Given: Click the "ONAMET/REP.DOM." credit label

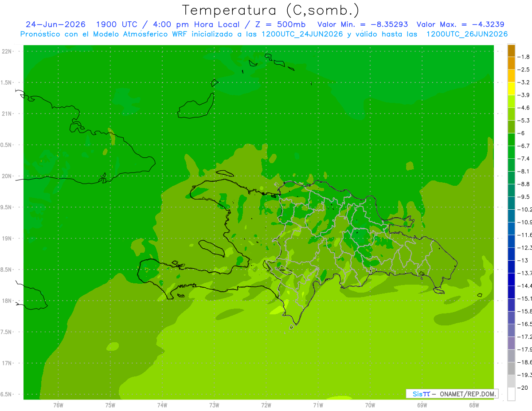Looking at the screenshot, I should tap(468, 394).
